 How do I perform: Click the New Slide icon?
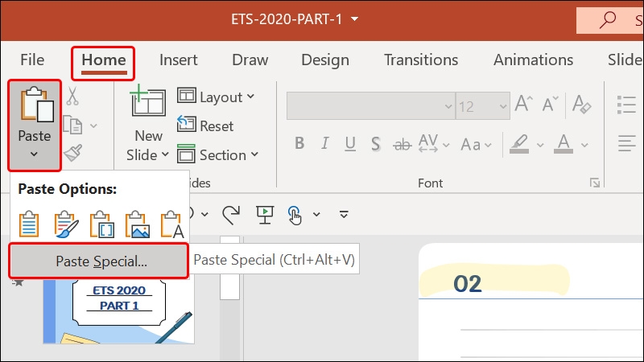(148, 101)
